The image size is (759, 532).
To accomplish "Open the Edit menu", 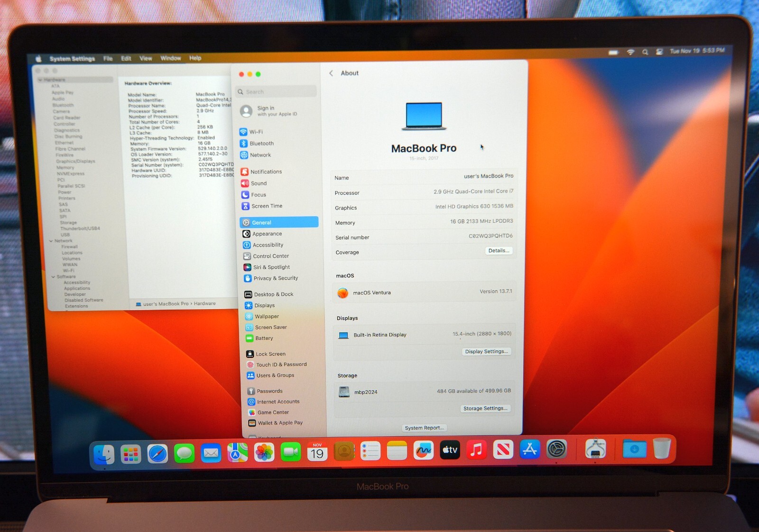I will (x=126, y=58).
